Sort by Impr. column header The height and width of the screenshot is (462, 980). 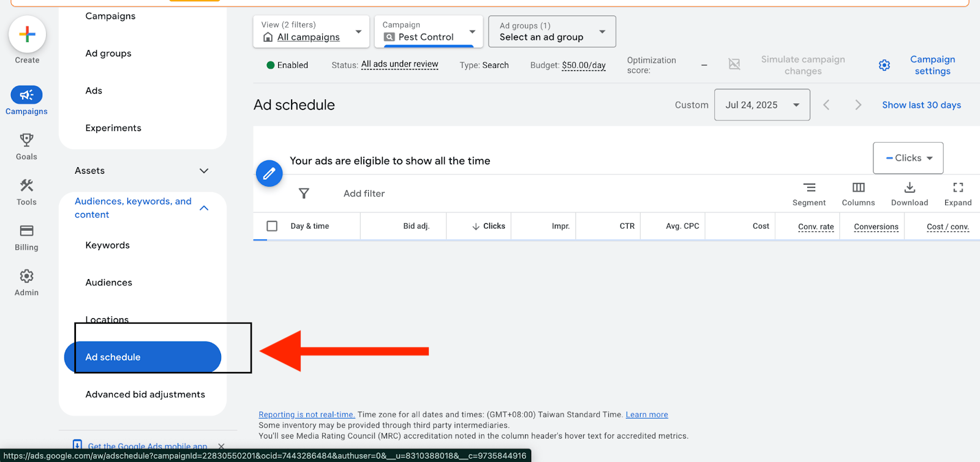[x=560, y=226]
